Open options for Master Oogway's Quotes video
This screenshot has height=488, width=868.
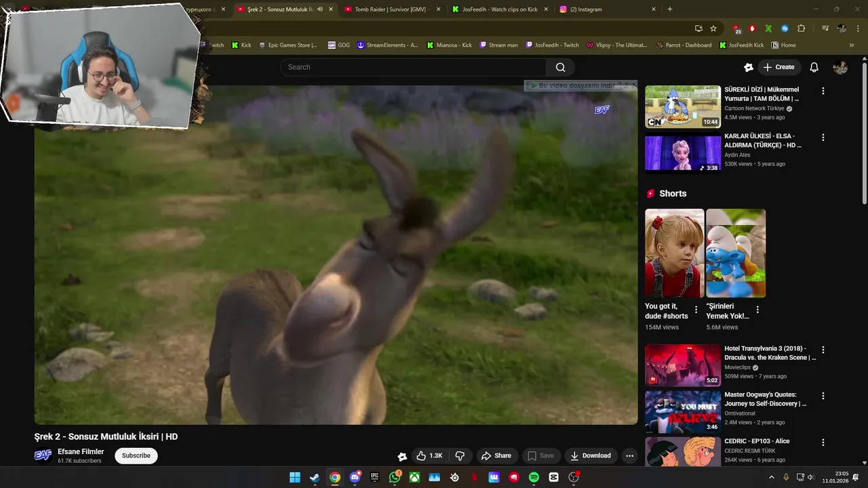[x=823, y=396]
